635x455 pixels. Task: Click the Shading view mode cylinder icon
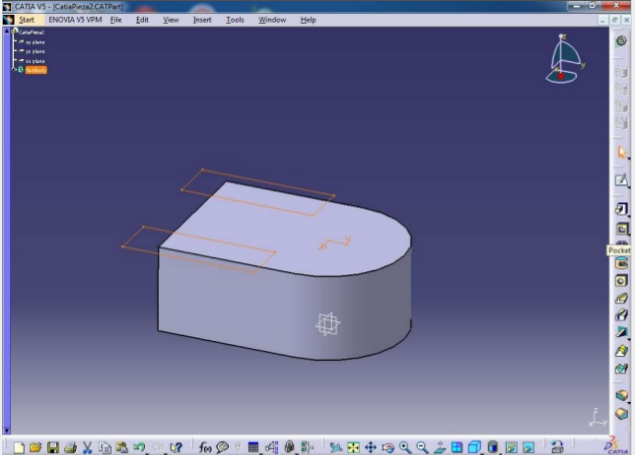pos(492,447)
